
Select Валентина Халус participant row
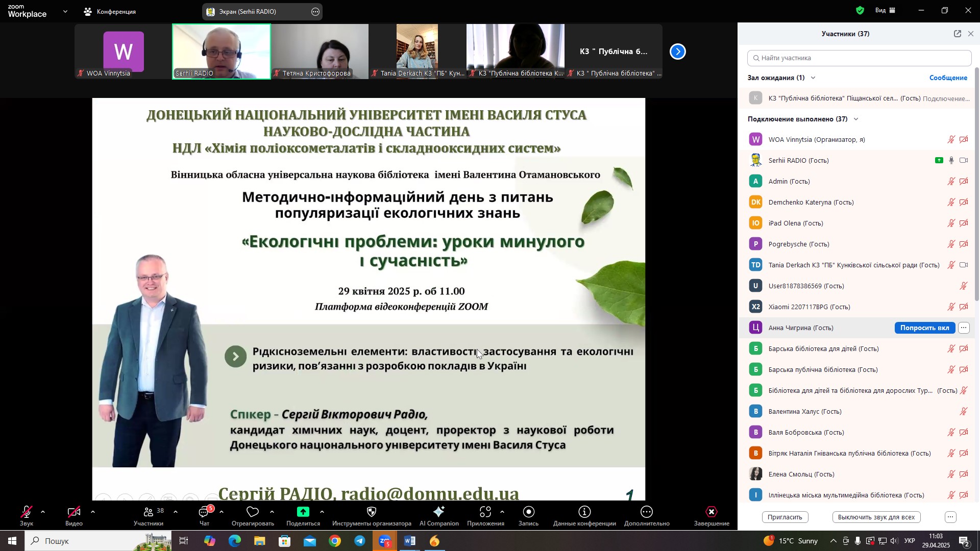857,412
